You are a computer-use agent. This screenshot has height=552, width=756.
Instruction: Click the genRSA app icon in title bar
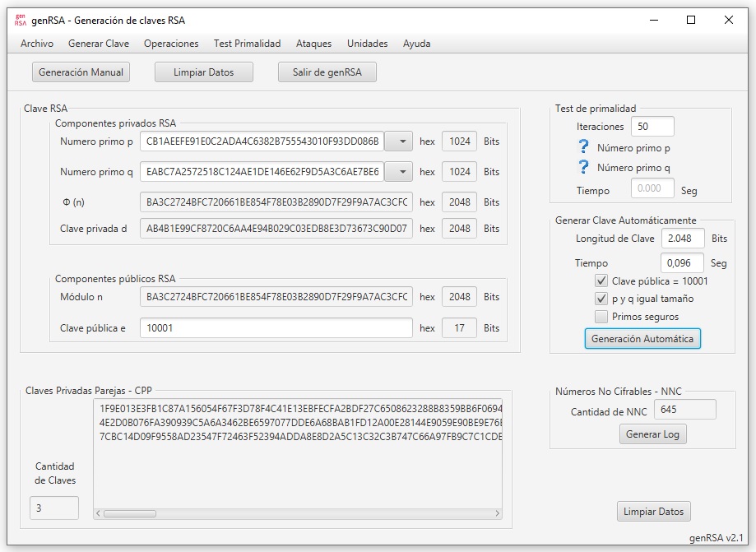(20, 21)
